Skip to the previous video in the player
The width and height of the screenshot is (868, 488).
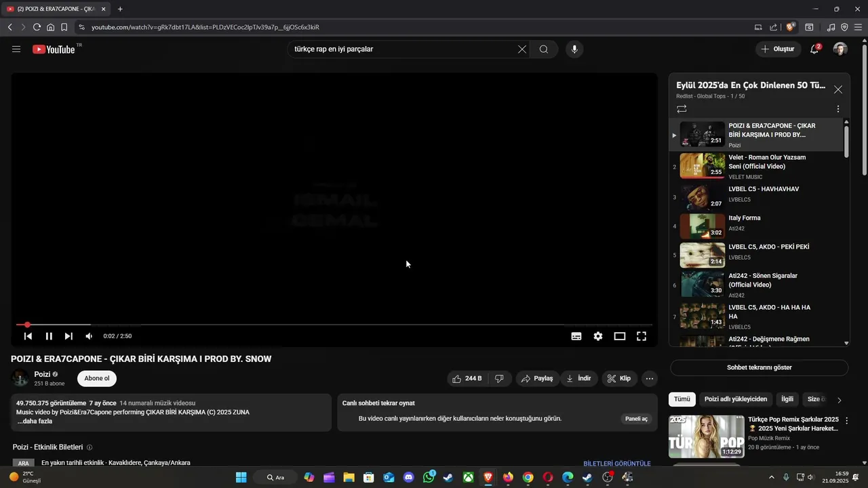[x=28, y=336]
